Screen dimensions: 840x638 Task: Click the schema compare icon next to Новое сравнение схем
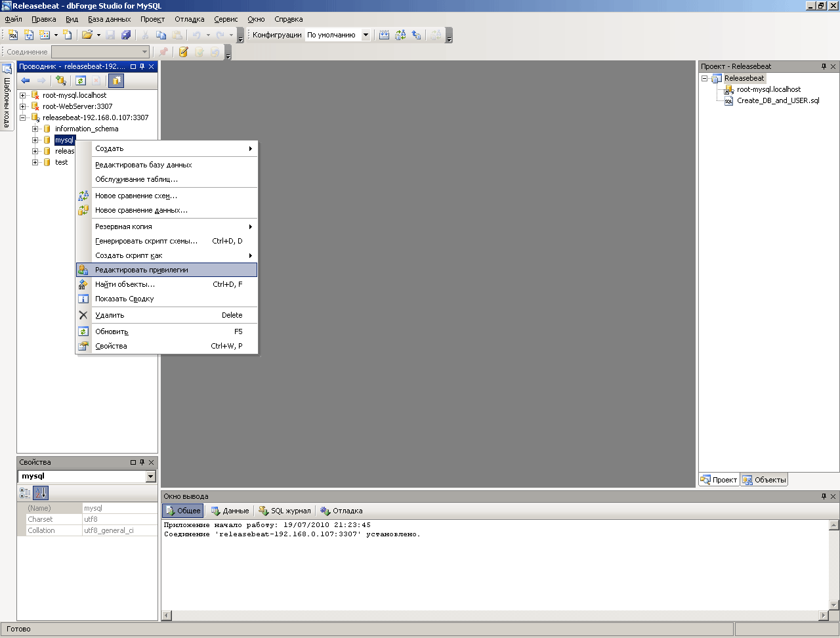(x=83, y=196)
